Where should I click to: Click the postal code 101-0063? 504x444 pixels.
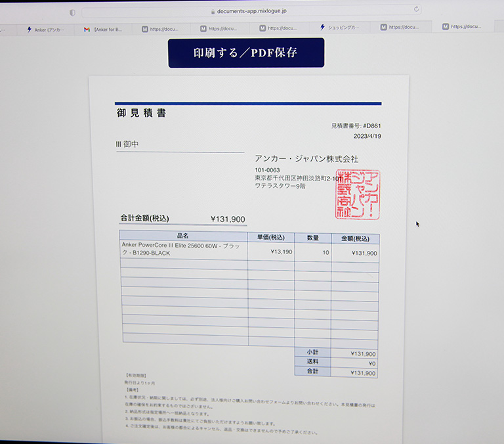[x=268, y=170]
